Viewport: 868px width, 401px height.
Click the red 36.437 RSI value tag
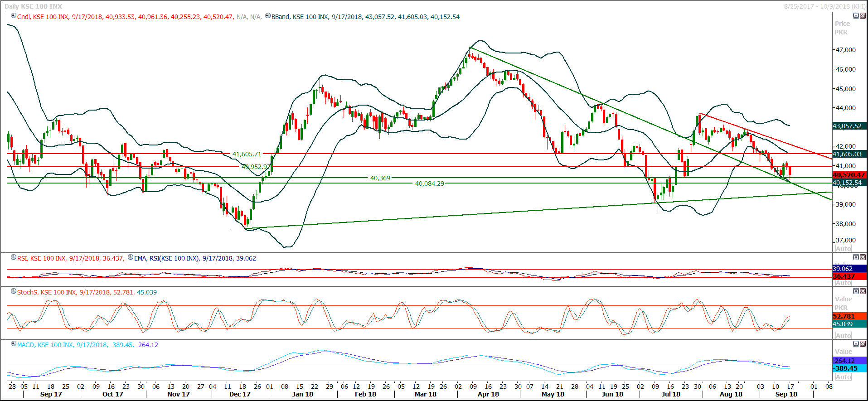tap(849, 276)
